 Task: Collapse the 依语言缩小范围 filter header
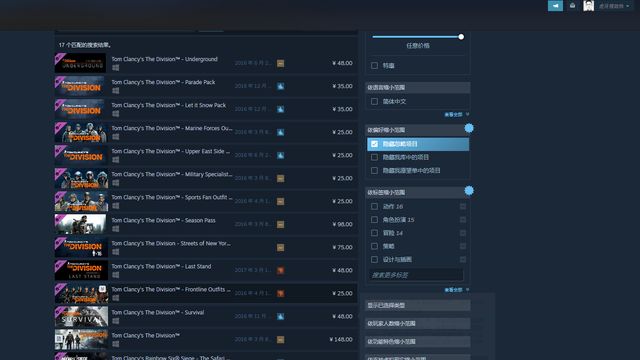pyautogui.click(x=418, y=87)
